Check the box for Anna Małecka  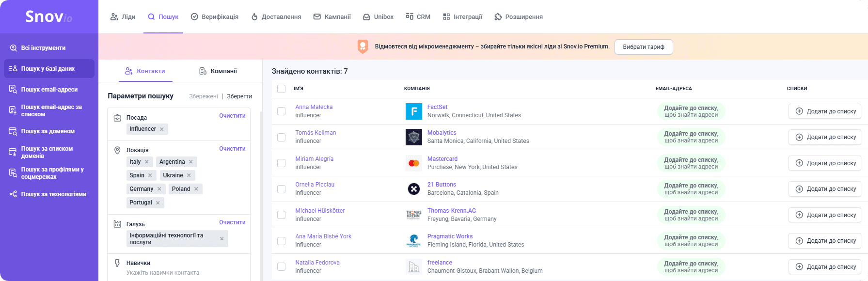281,111
